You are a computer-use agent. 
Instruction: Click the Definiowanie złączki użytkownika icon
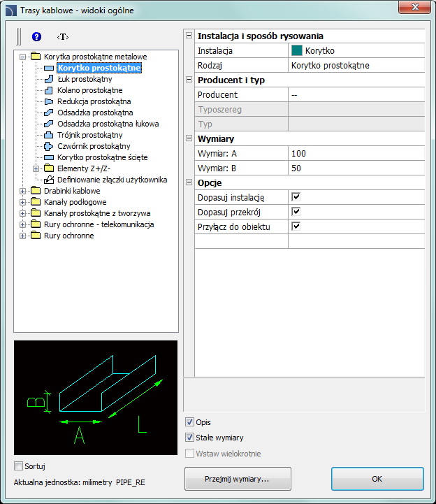point(49,180)
